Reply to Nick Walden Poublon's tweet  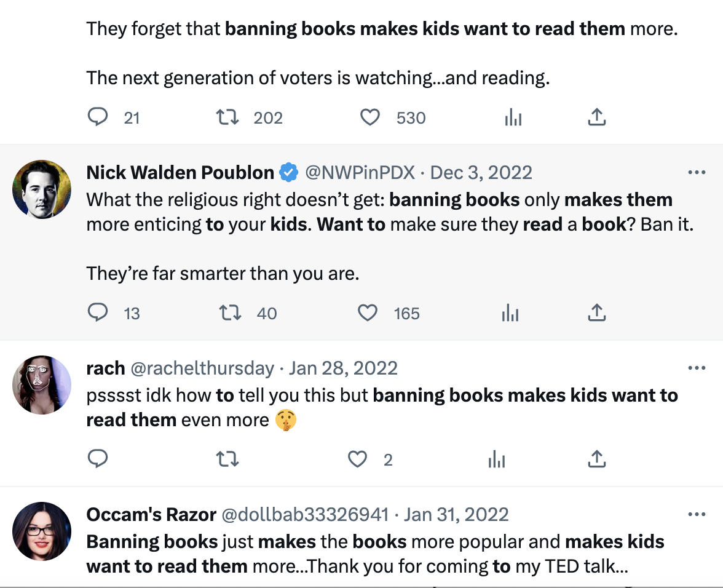click(98, 313)
